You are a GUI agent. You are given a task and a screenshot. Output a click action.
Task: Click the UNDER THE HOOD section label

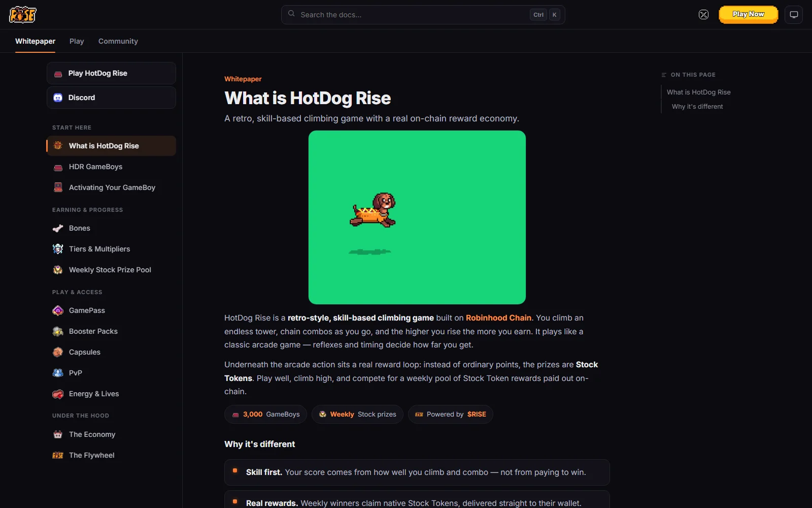[81, 416]
